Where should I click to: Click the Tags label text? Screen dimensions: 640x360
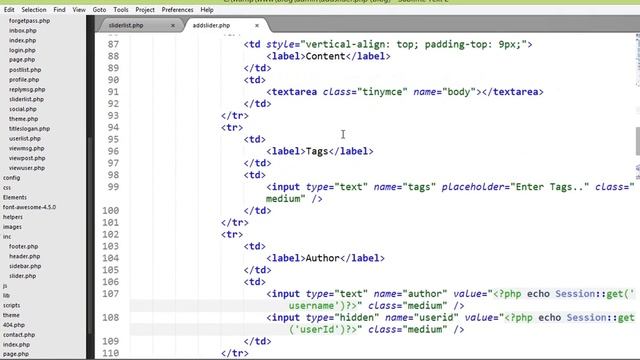pos(317,151)
